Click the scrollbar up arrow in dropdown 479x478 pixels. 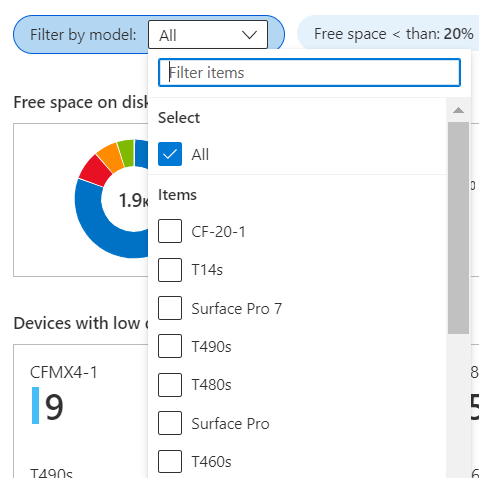[458, 110]
